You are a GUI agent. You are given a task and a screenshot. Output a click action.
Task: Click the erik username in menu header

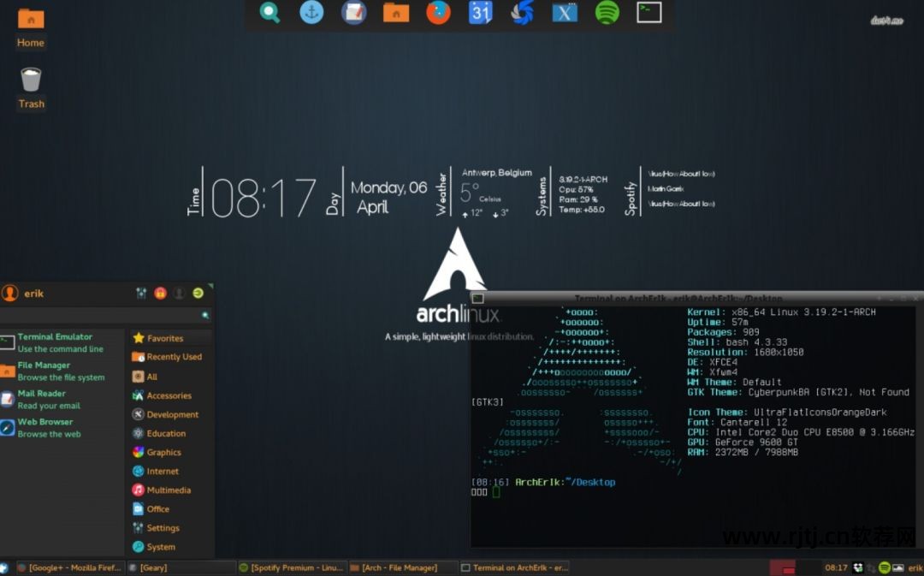(x=33, y=294)
